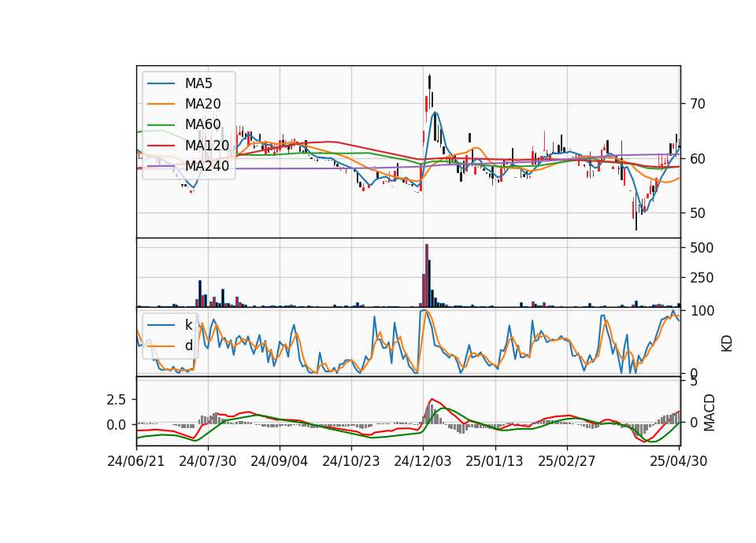Click the KD axis label
This screenshot has width=756, height=543.
coord(727,343)
